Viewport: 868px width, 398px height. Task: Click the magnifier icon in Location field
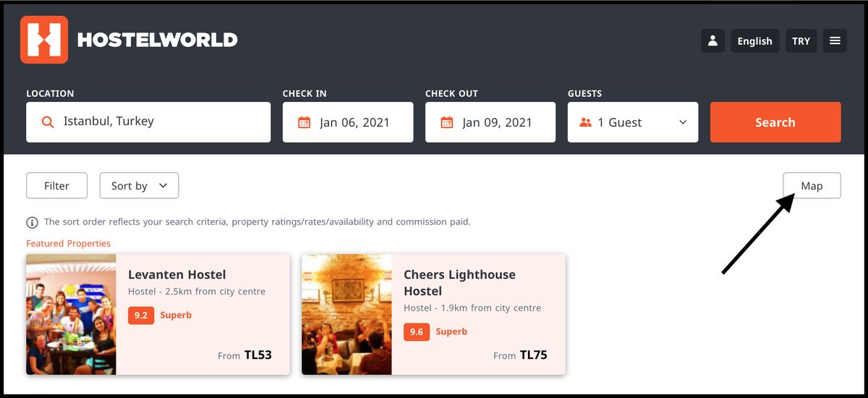pyautogui.click(x=48, y=122)
